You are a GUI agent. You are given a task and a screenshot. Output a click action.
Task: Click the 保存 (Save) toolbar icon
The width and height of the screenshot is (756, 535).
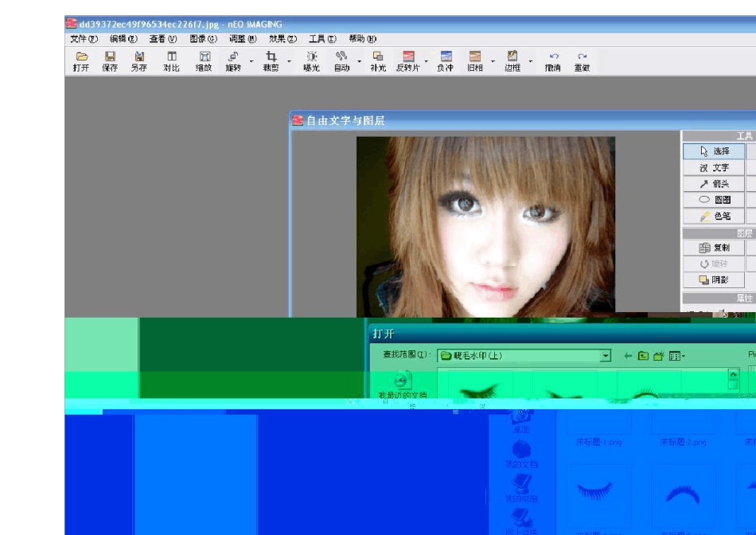click(x=110, y=61)
